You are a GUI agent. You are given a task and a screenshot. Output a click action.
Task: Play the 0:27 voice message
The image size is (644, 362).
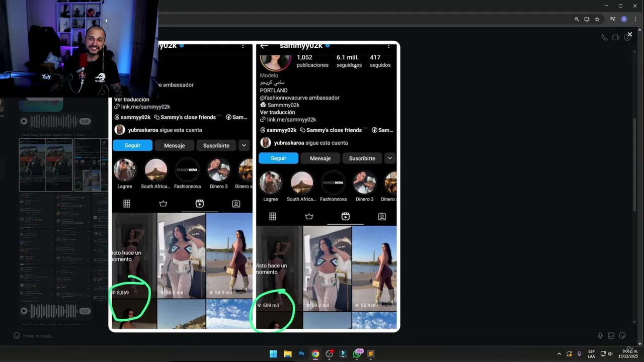[x=24, y=311]
